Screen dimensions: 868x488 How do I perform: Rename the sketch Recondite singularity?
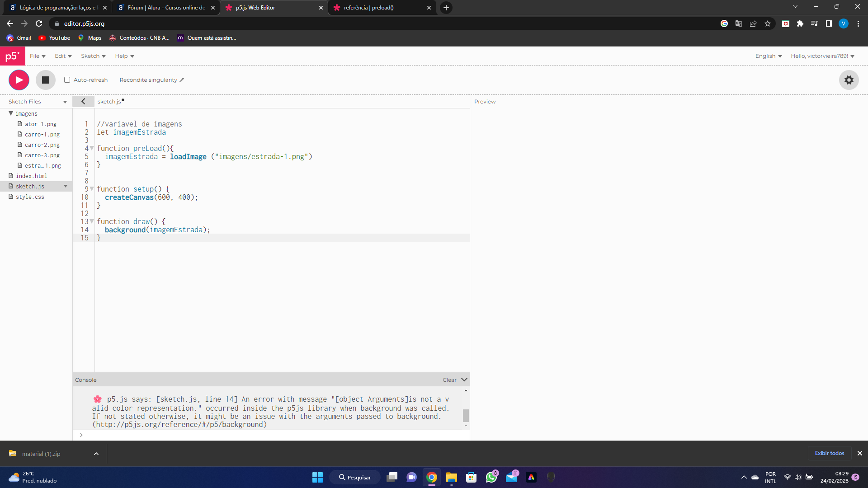coord(148,80)
